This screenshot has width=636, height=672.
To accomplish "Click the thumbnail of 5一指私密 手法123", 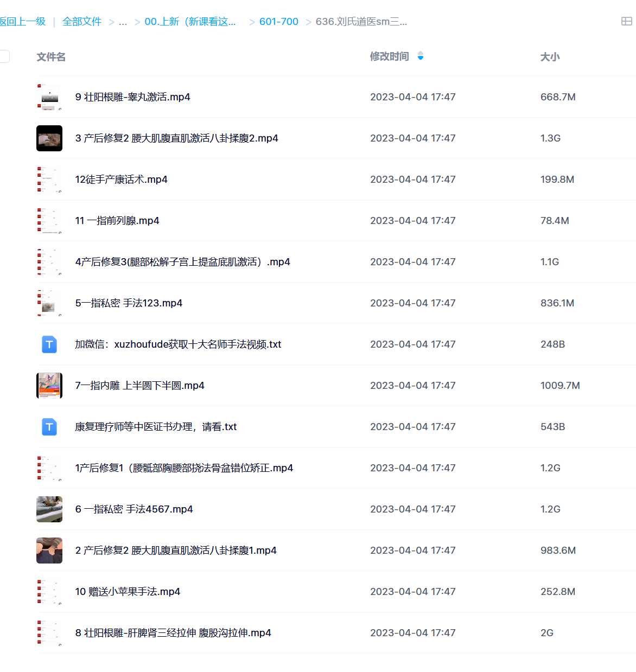I will coord(49,303).
